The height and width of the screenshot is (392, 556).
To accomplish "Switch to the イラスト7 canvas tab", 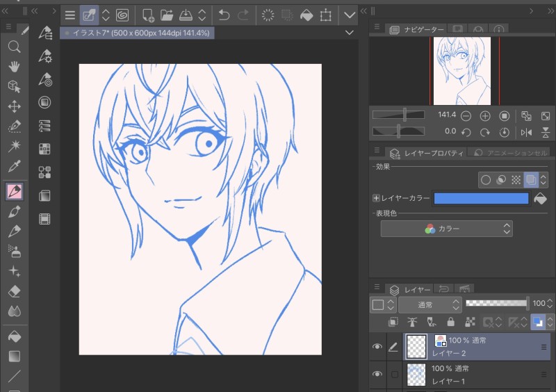I will tap(137, 33).
